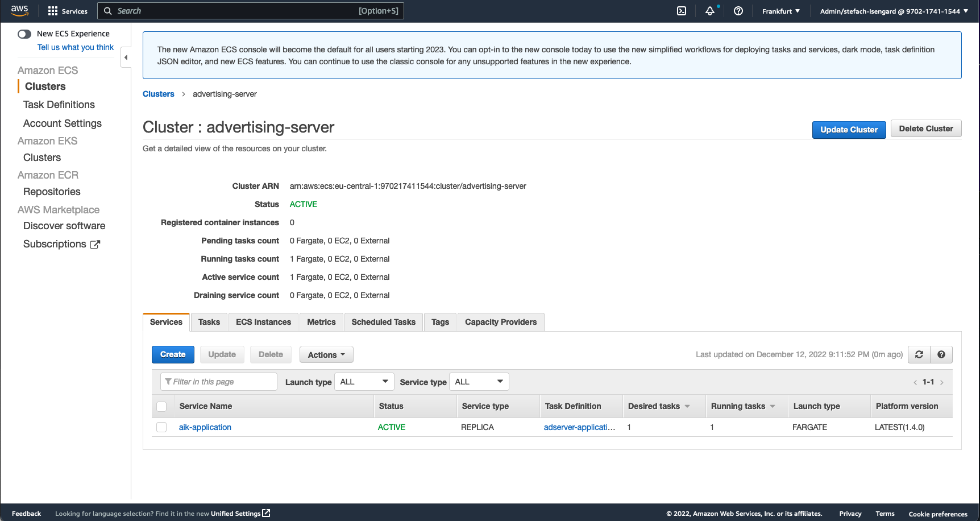Image resolution: width=980 pixels, height=521 pixels.
Task: Click the Subscriptions external link icon
Action: (x=95, y=244)
